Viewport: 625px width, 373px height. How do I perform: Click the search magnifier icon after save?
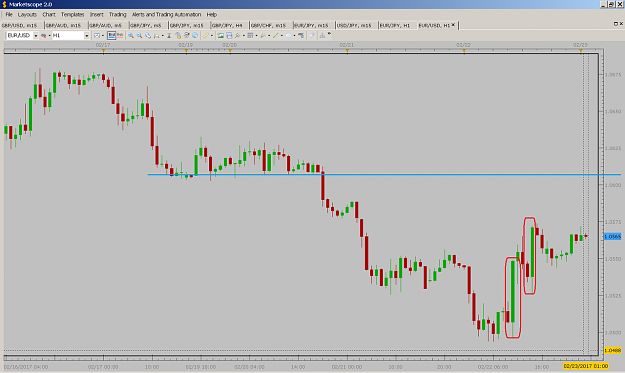[238, 35]
